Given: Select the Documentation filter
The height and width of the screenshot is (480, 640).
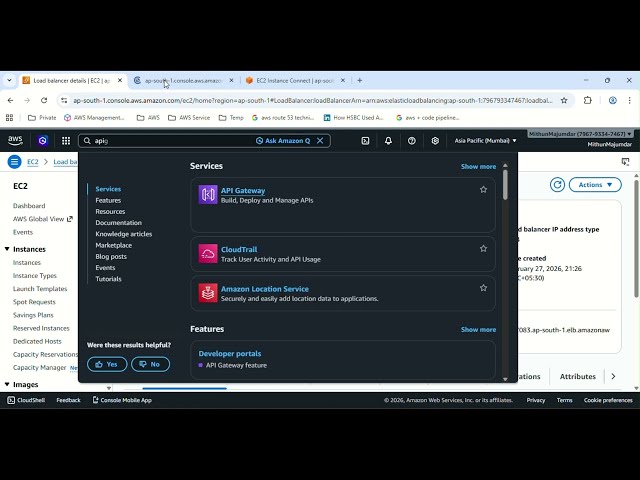Looking at the screenshot, I should click(x=118, y=223).
